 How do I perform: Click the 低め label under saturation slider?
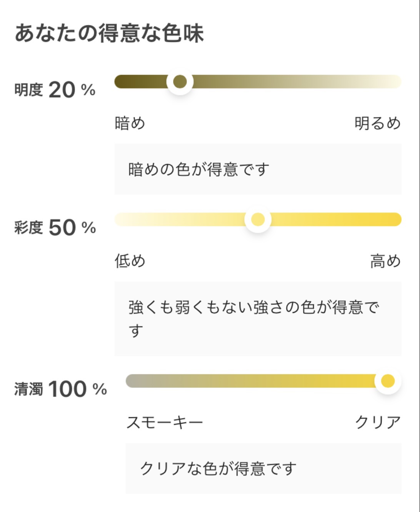pos(130,261)
